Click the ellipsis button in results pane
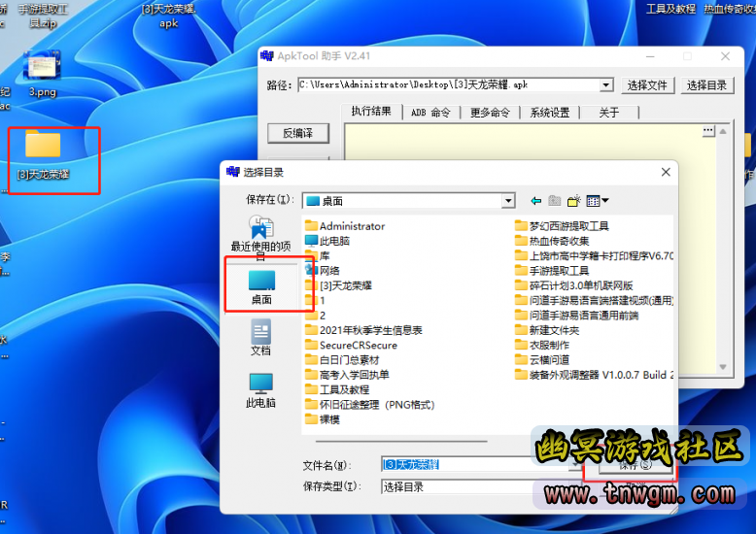Viewport: 756px width, 534px height. click(708, 131)
